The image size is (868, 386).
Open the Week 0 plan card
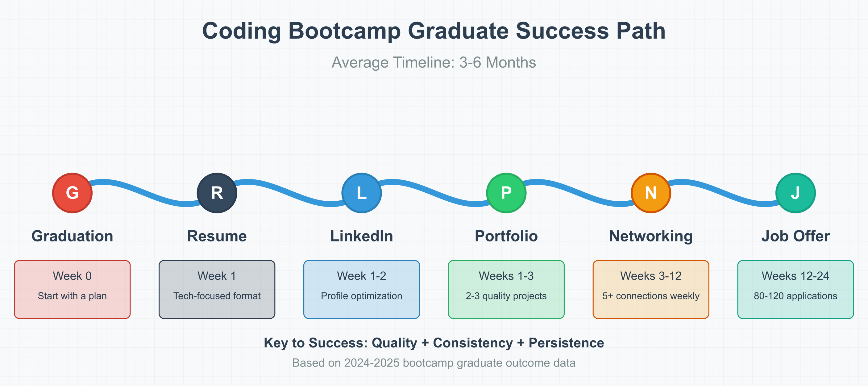[72, 289]
